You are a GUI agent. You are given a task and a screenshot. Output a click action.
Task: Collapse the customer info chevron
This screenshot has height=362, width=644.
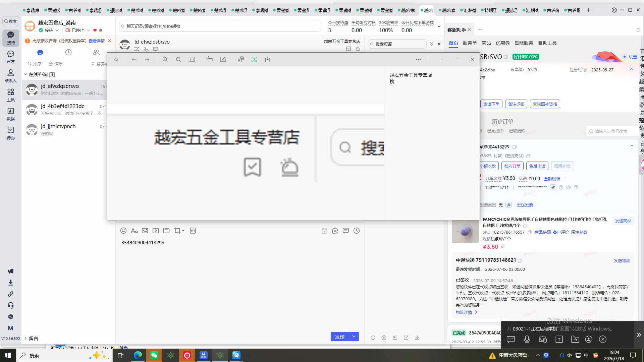pos(632,70)
